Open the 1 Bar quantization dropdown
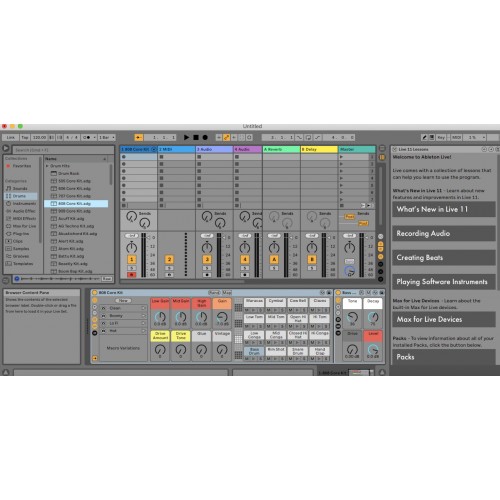The height and width of the screenshot is (500, 500). 106,137
